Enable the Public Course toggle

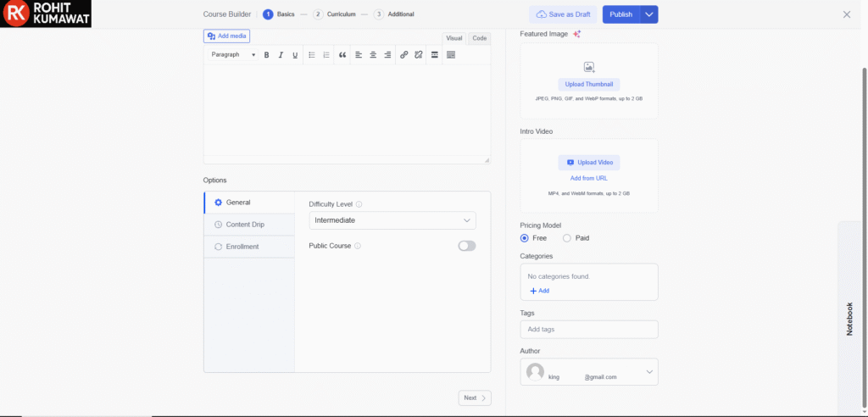point(466,246)
